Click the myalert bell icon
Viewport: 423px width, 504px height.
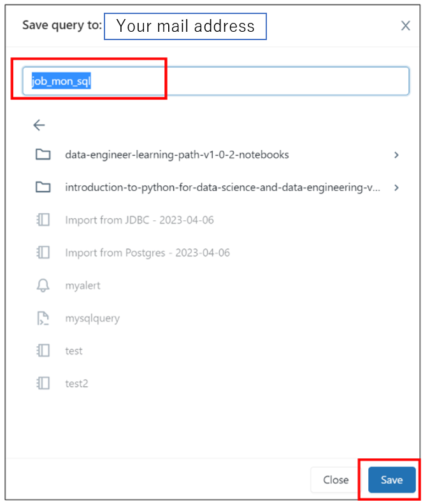pyautogui.click(x=43, y=285)
